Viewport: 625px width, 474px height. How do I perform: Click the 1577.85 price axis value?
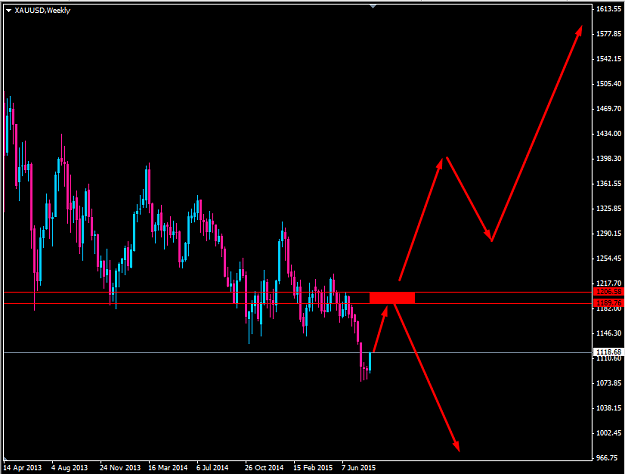(x=609, y=34)
